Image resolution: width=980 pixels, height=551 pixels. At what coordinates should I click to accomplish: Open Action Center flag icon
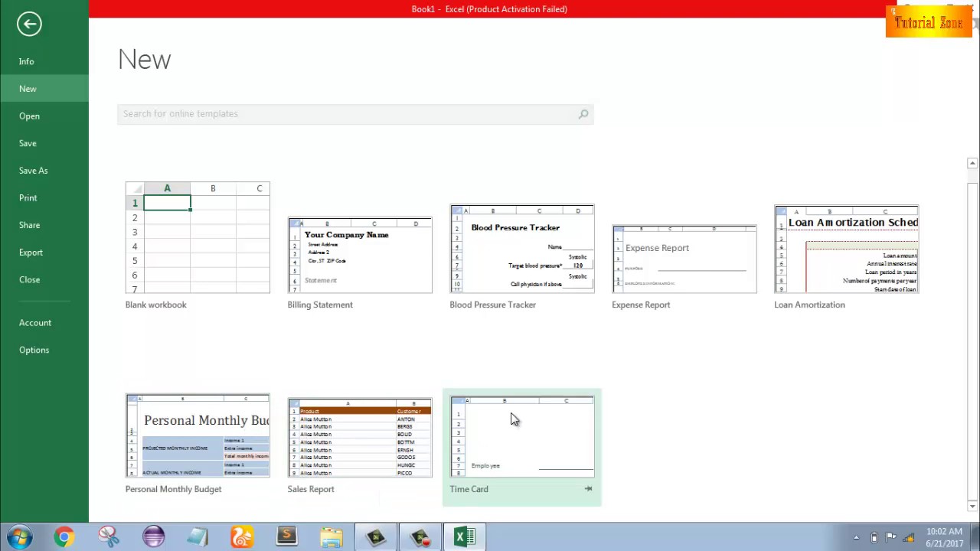coord(891,537)
